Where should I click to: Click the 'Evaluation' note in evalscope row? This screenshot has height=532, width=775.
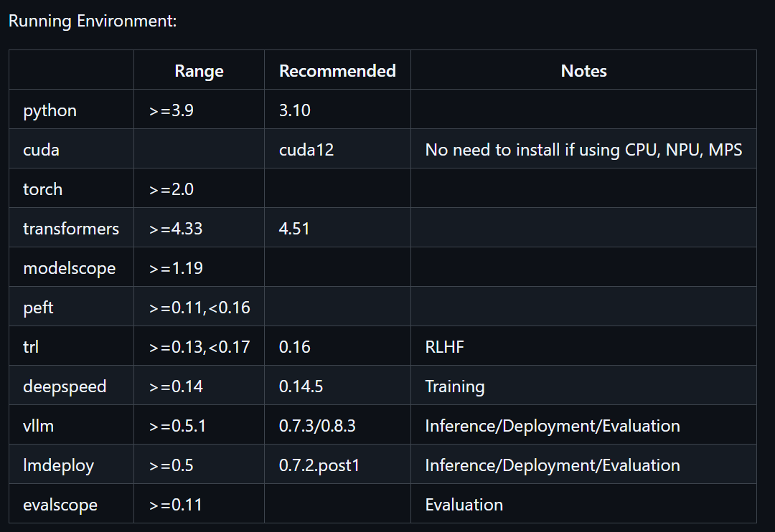(x=464, y=505)
